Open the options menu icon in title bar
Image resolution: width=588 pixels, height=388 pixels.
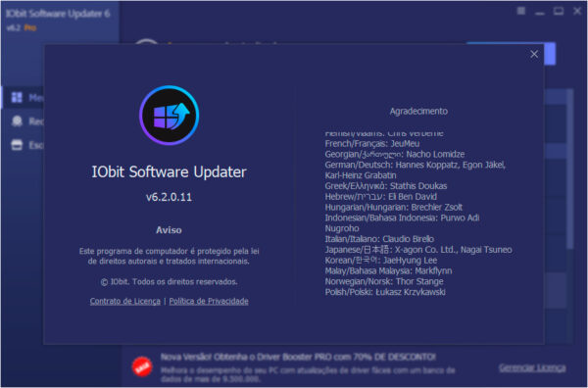pyautogui.click(x=521, y=11)
